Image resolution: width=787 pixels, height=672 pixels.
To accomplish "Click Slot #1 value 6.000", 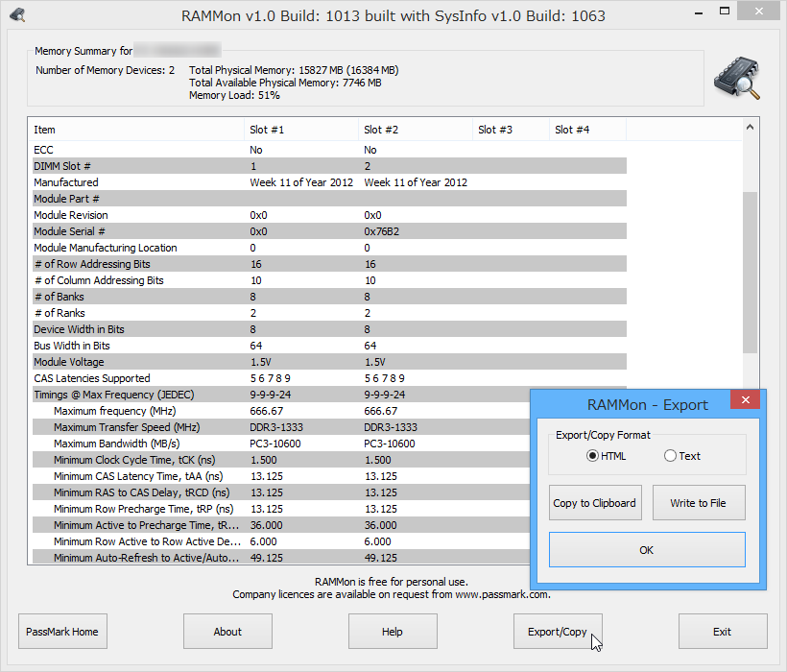I will (264, 541).
